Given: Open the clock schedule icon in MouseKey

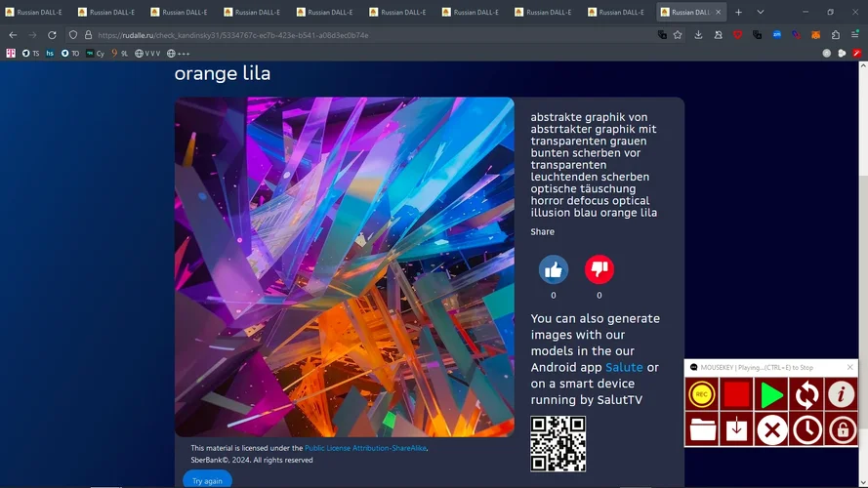Looking at the screenshot, I should point(806,429).
